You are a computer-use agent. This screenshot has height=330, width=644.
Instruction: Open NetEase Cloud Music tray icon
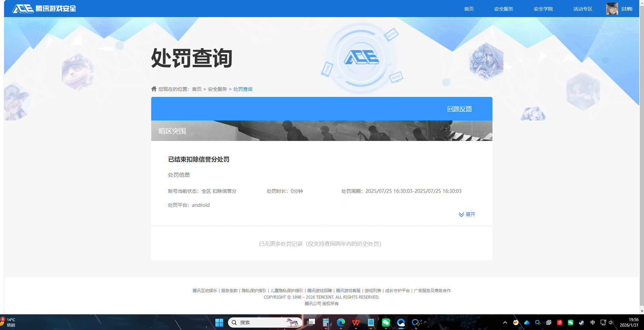point(560,322)
